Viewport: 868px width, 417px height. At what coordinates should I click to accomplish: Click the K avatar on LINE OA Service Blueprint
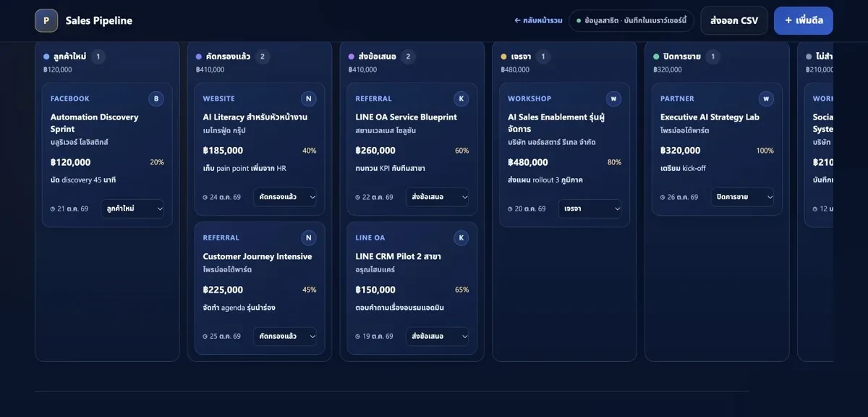click(x=461, y=98)
